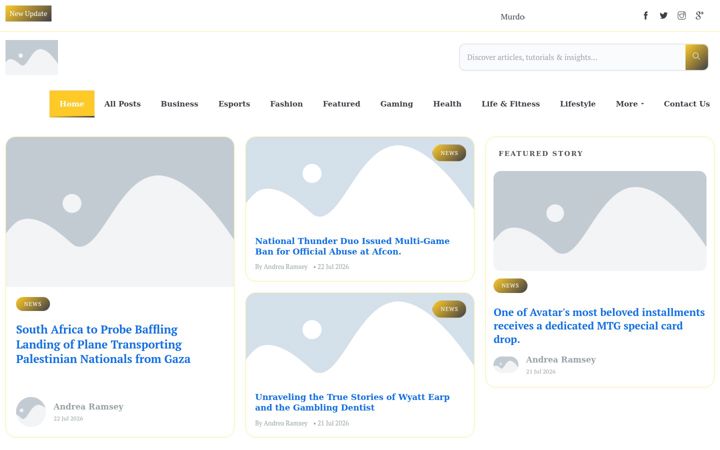Click NEWS tag in Featured Story card
Viewport: 720px width, 450px height.
(x=510, y=285)
